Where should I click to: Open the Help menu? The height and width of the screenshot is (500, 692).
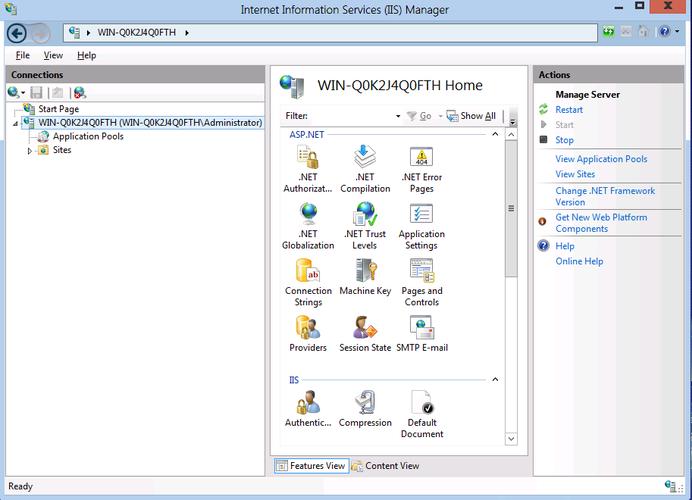86,56
